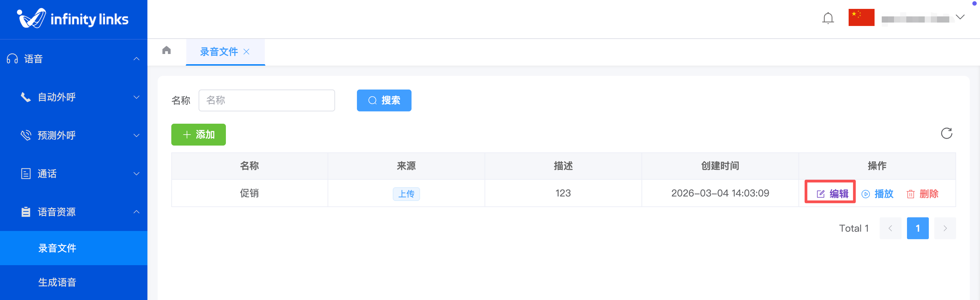Expand the 自动外呼 menu

(x=136, y=97)
